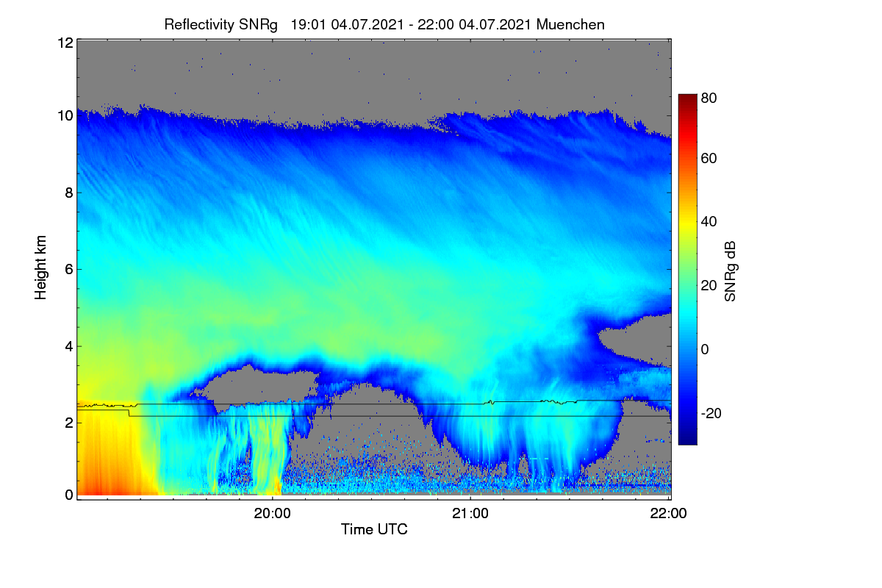Click the height tick label '8'
This screenshot has width=882, height=588.
coord(68,193)
